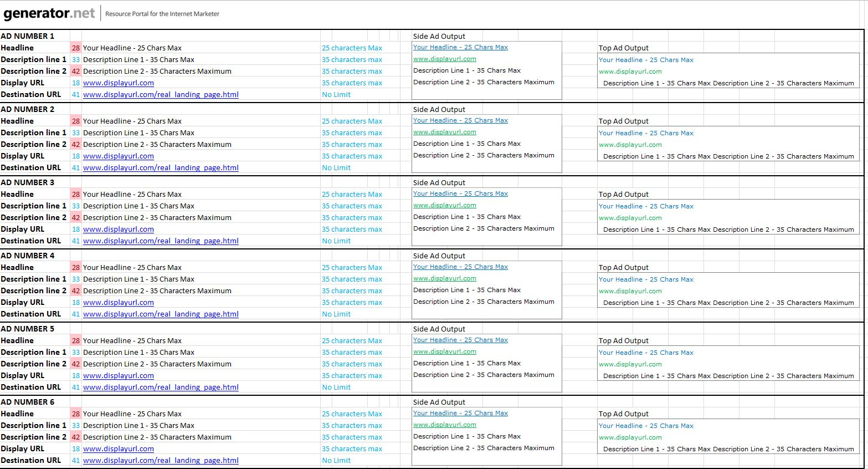Click Ad Number 5 Side Ad headline link

460,340
